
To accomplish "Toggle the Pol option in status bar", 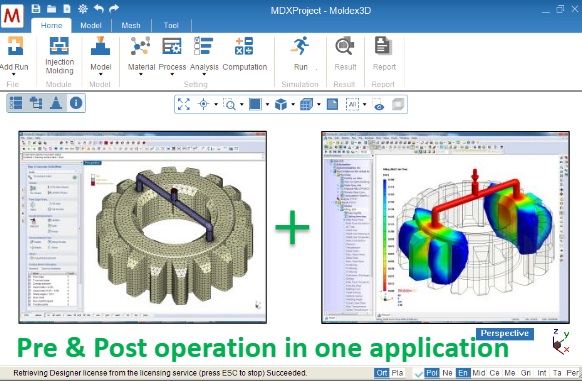I will pos(432,373).
